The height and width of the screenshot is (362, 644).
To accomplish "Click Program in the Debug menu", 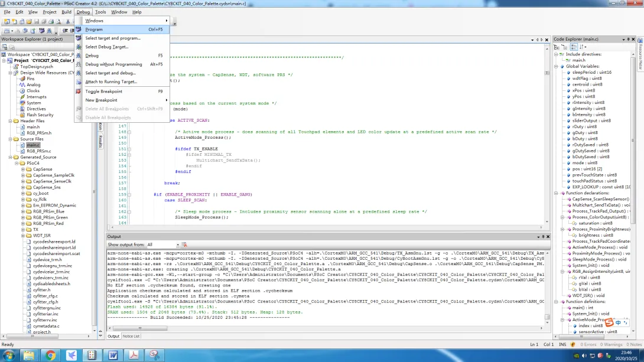I will pos(94,30).
